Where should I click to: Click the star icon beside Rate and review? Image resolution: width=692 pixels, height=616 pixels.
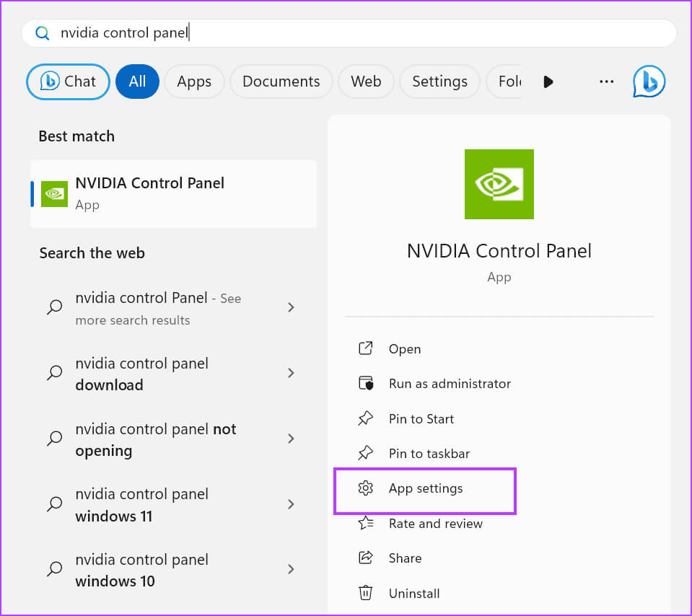(x=366, y=523)
